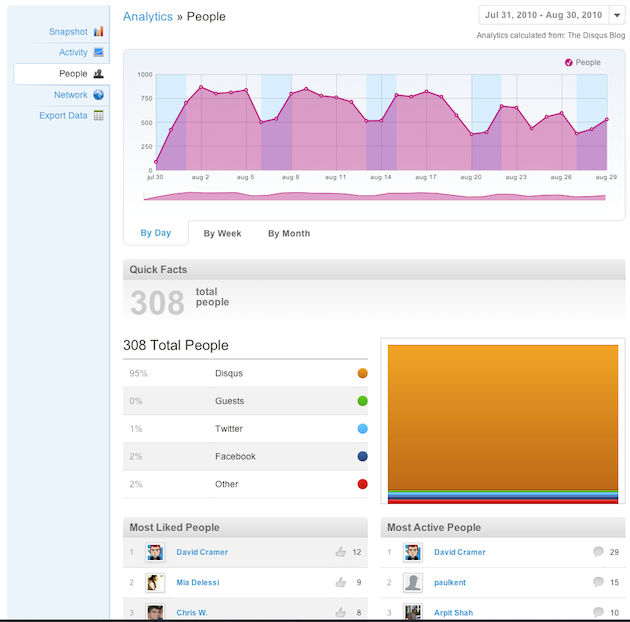The height and width of the screenshot is (622, 630).
Task: Switch to the By Day tab
Action: click(x=156, y=233)
